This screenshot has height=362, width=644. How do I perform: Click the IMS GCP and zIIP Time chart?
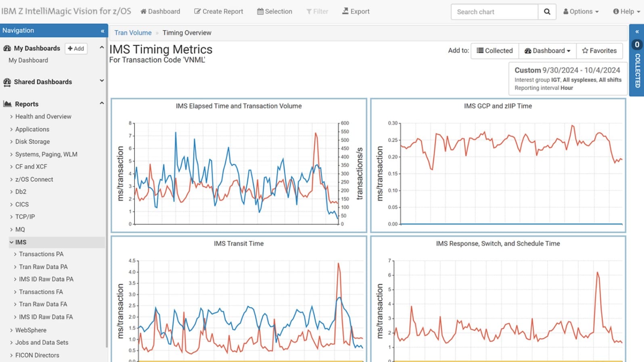pos(498,165)
